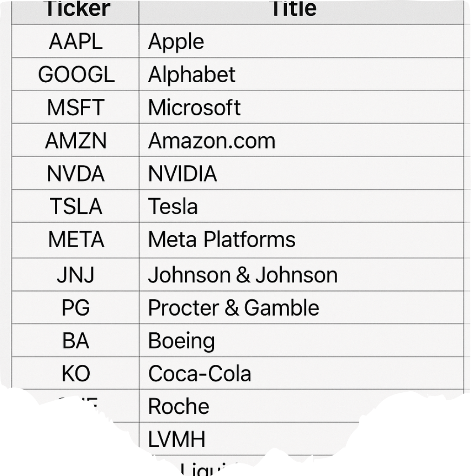Click the META ticker cell
Screen dimensions: 476x476
click(x=76, y=240)
